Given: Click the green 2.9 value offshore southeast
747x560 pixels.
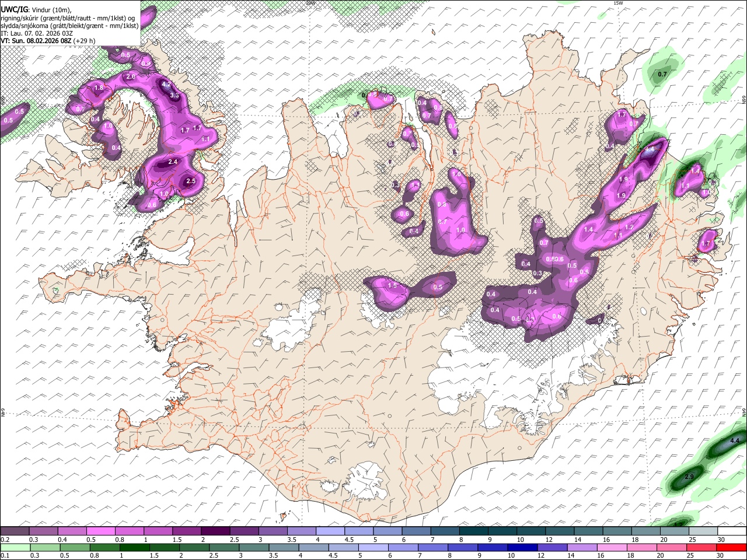Looking at the screenshot, I should click(689, 477).
